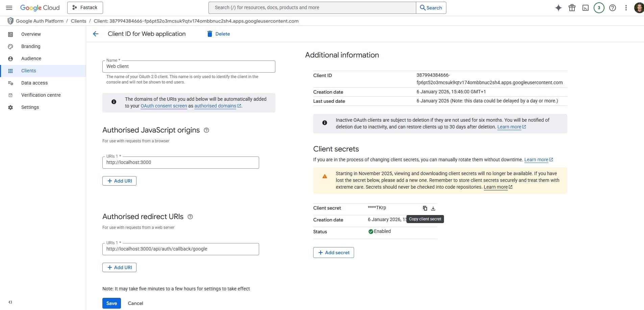The width and height of the screenshot is (644, 310).
Task: Open the three-dot settings menu
Action: tap(626, 8)
